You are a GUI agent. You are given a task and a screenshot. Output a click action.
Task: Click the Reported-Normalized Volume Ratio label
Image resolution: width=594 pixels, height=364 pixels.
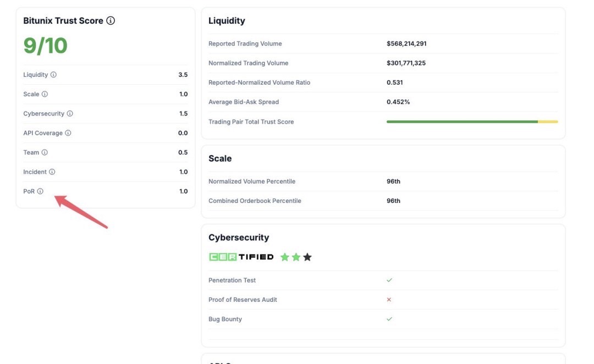pyautogui.click(x=259, y=82)
